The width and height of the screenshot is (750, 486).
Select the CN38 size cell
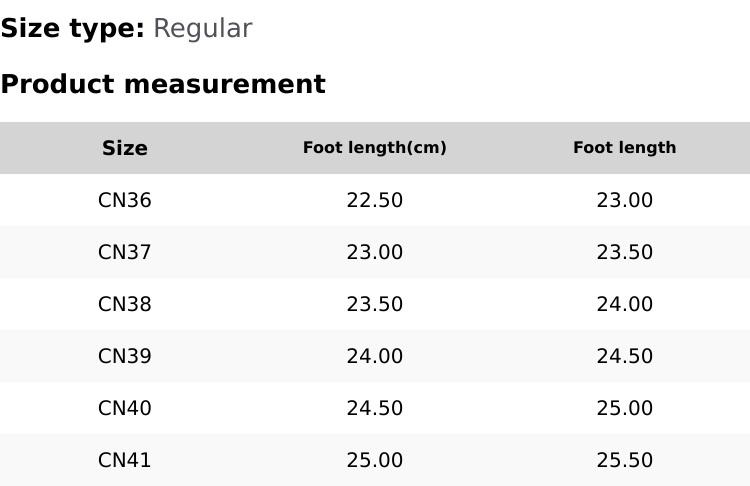coord(125,304)
